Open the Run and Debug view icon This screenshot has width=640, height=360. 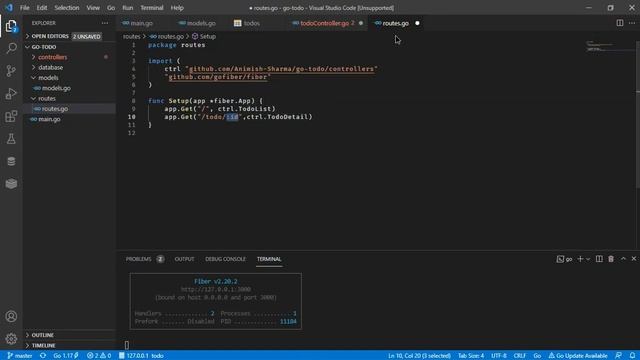tap(11, 93)
